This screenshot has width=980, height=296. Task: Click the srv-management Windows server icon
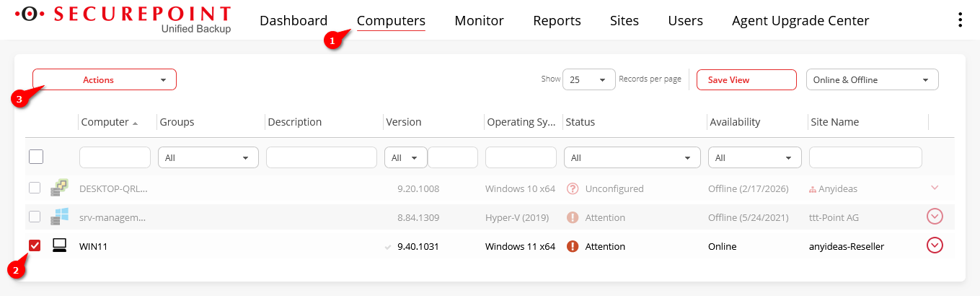pos(59,217)
